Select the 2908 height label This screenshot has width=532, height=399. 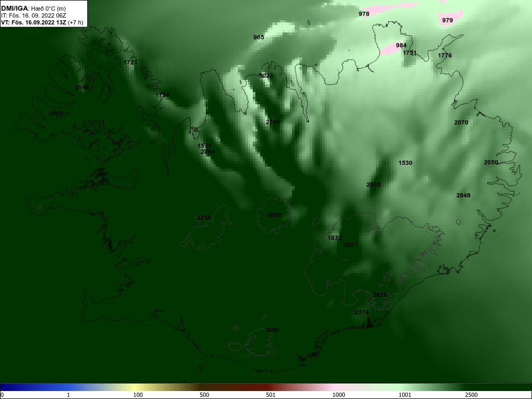click(56, 113)
